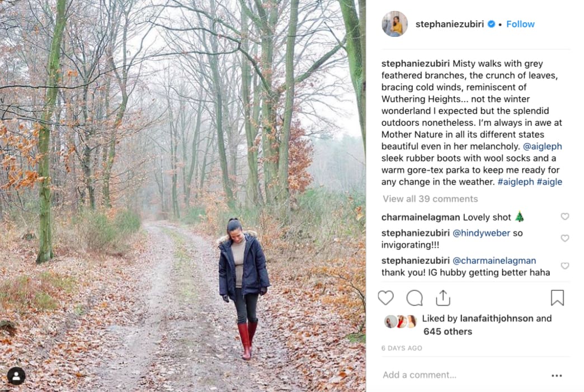Follow the stephaniezubiri account

(x=520, y=24)
